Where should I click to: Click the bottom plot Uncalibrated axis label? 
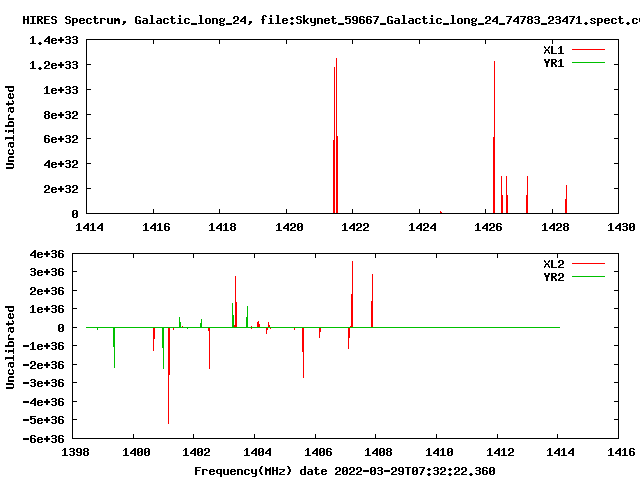(x=10, y=347)
